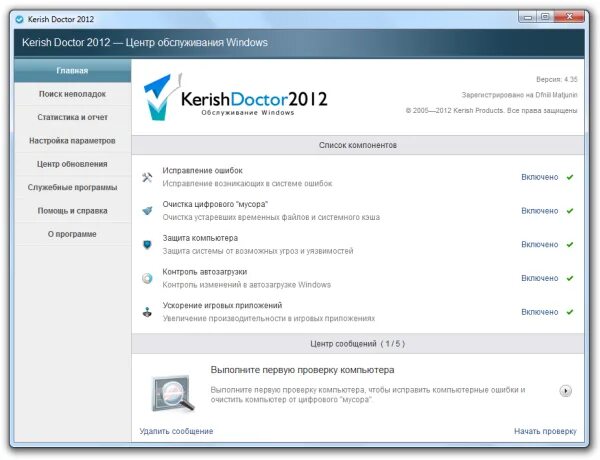Image resolution: width=600 pixels, height=460 pixels.
Task: Toggle Включено for Исправление ошибок
Action: click(x=540, y=177)
